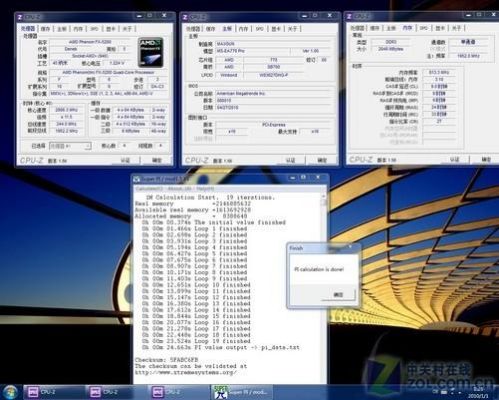This screenshot has height=400, width=499.
Task: Click 确定 (OK) in the mainboard CPU-Z window
Action: pos(322,160)
